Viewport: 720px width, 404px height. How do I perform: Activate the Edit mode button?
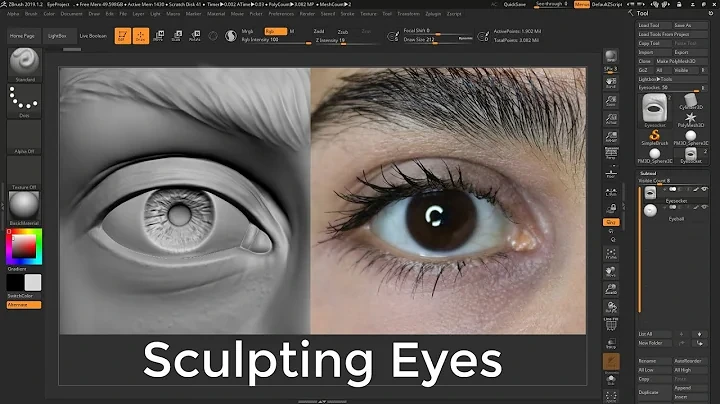(x=123, y=36)
